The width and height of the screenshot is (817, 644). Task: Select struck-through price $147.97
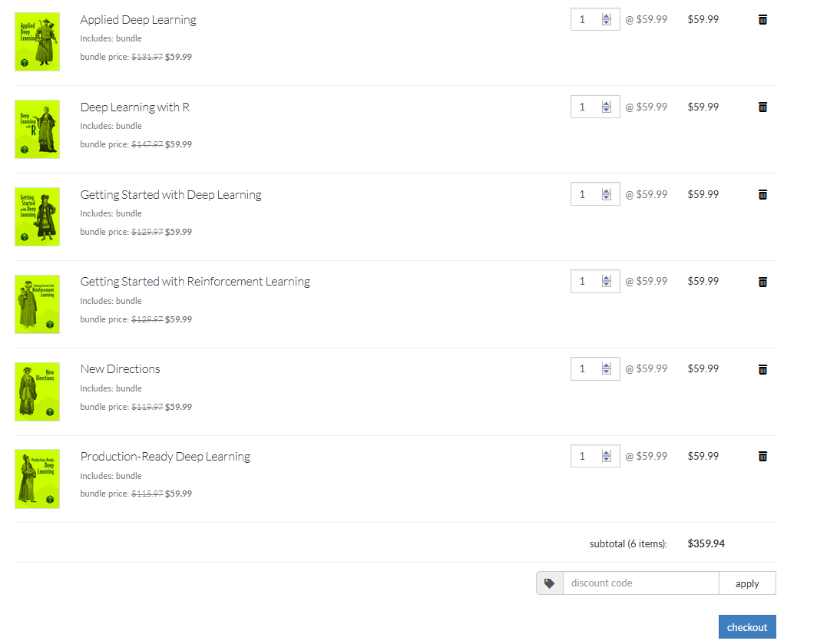pos(147,144)
